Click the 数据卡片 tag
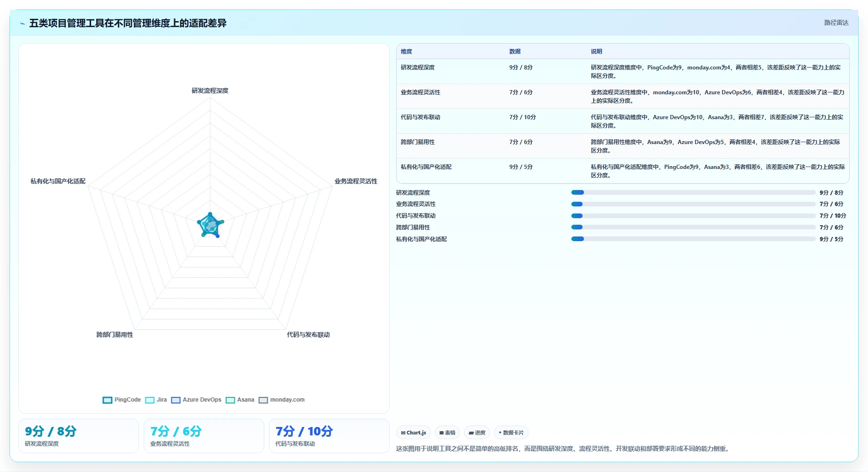Image resolution: width=868 pixels, height=472 pixels. pyautogui.click(x=511, y=433)
